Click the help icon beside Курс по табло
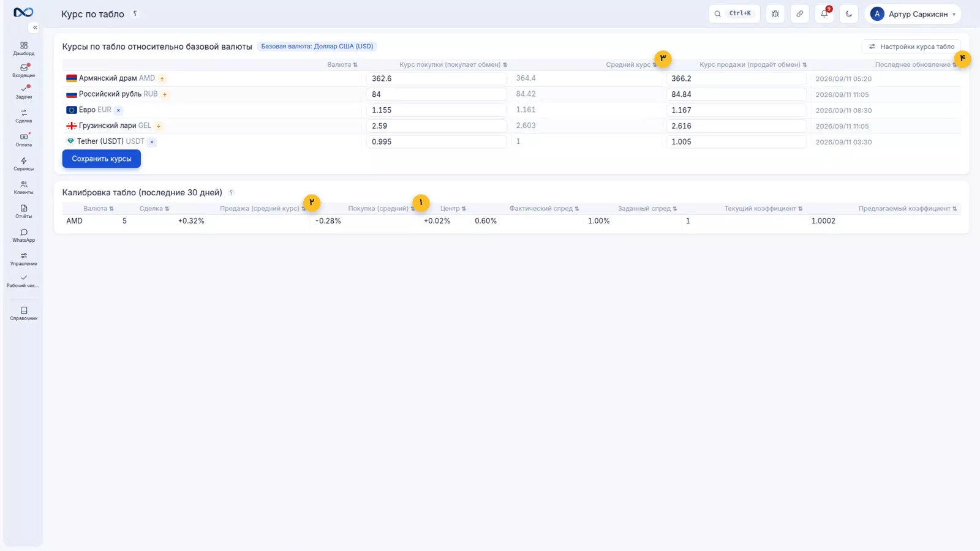Image resolution: width=980 pixels, height=551 pixels. pos(135,13)
